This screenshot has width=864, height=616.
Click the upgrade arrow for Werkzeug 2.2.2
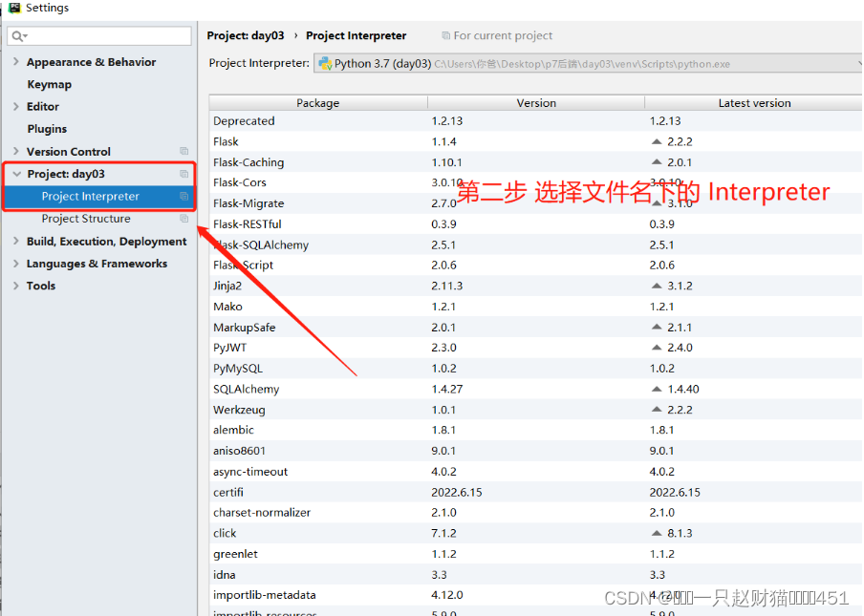point(657,410)
